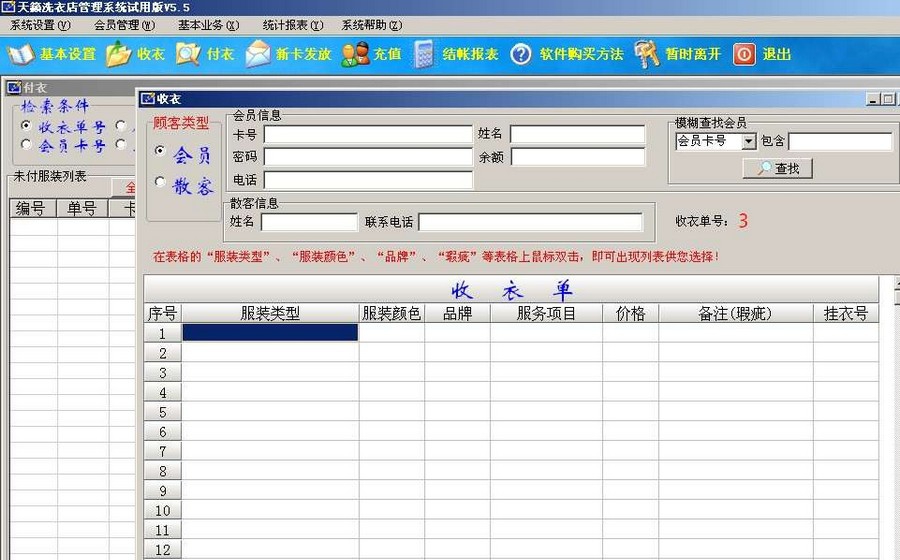Click into member 密码 input field
The image size is (900, 560).
tap(368, 157)
